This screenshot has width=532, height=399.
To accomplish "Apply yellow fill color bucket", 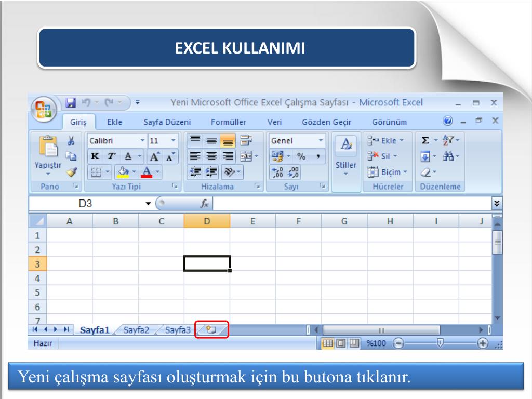I will (x=123, y=172).
